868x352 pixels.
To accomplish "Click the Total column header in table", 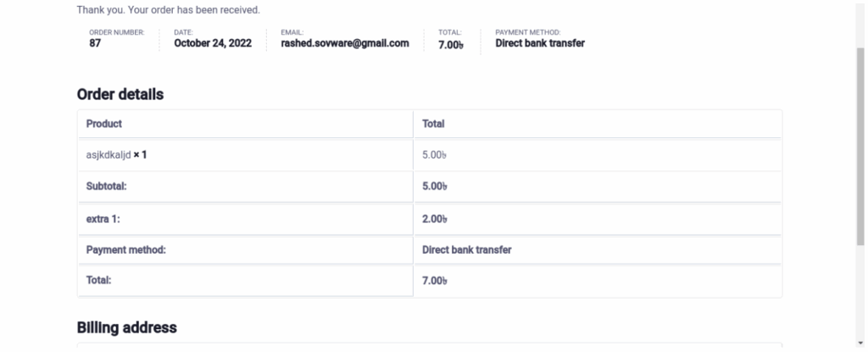I will [433, 124].
